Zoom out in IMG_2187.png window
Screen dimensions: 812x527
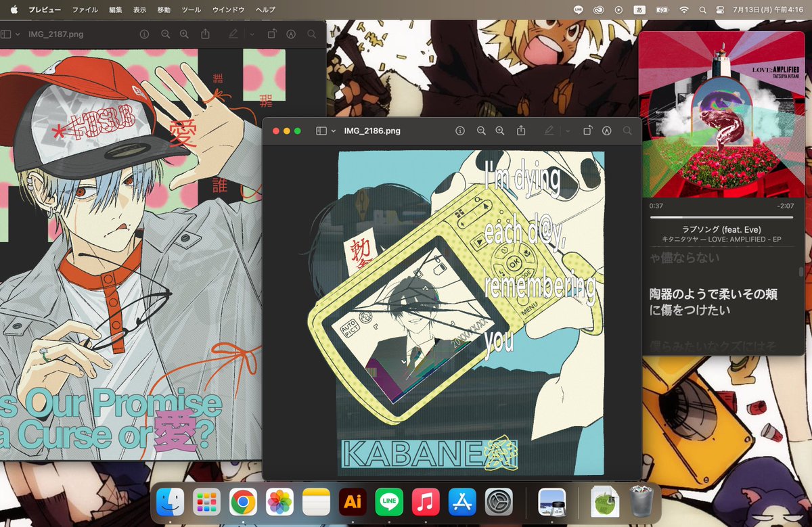coord(166,34)
